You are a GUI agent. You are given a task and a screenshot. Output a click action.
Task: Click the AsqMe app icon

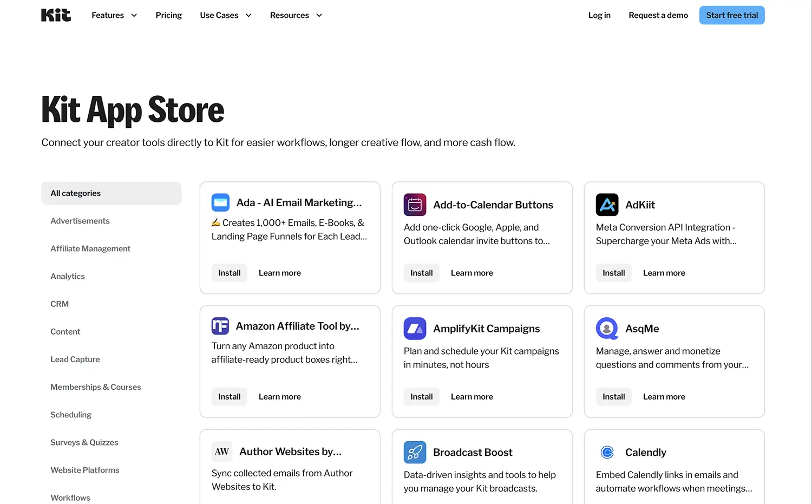point(607,329)
